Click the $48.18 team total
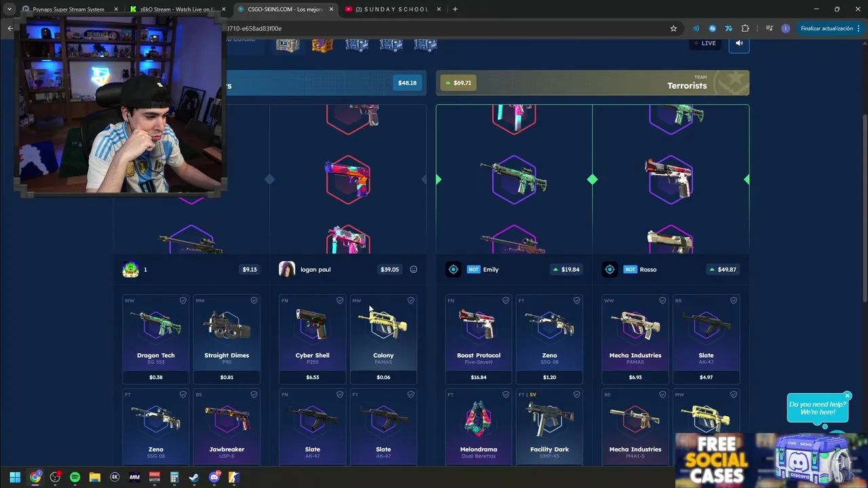868x488 pixels. tap(408, 83)
